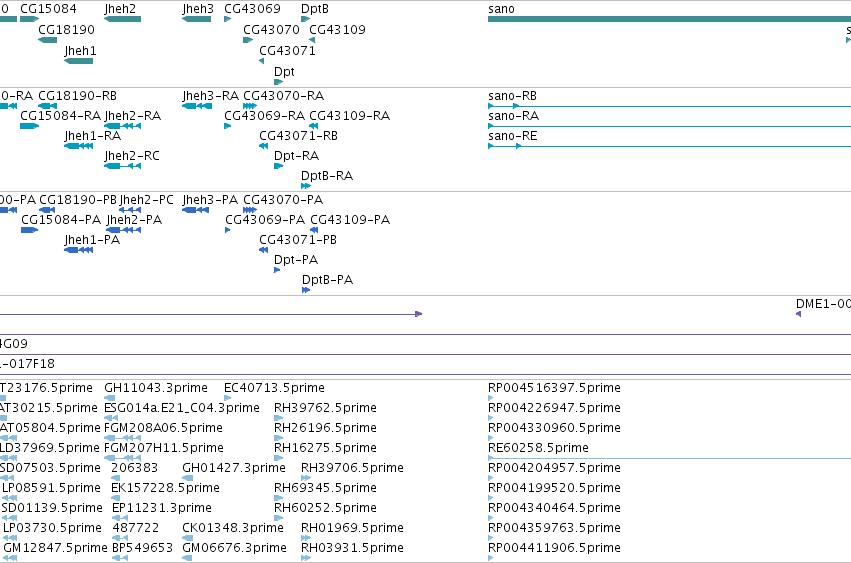Select the Dpt-RA transcript label
This screenshot has width=851, height=563.
296,156
